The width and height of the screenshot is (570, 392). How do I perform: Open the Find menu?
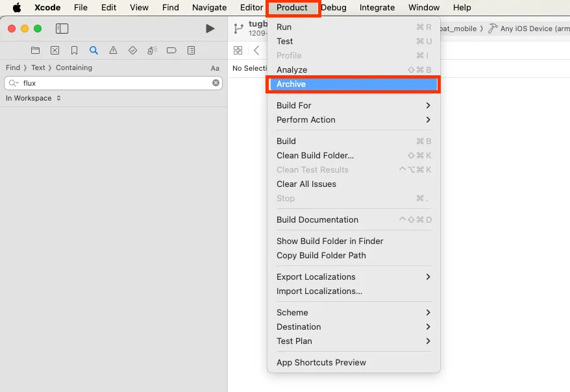171,8
